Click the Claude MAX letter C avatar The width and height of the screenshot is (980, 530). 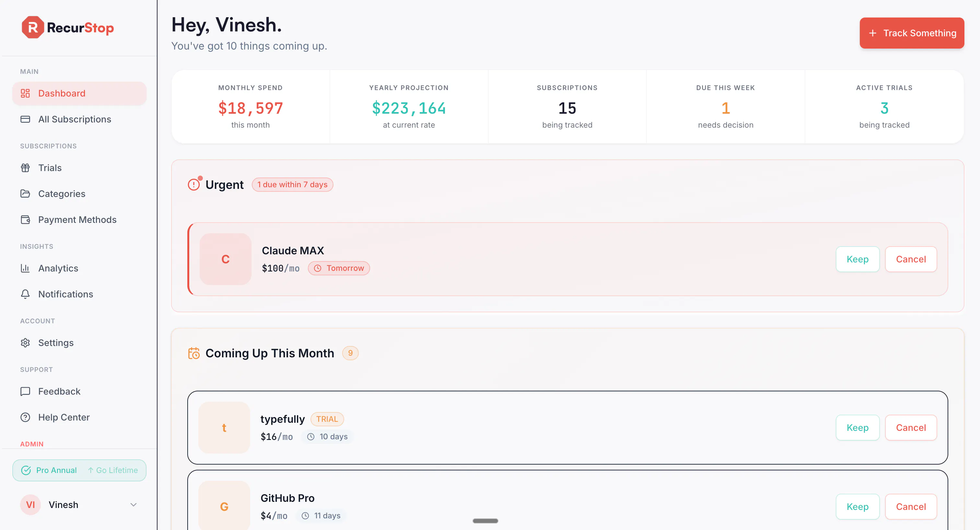point(225,259)
